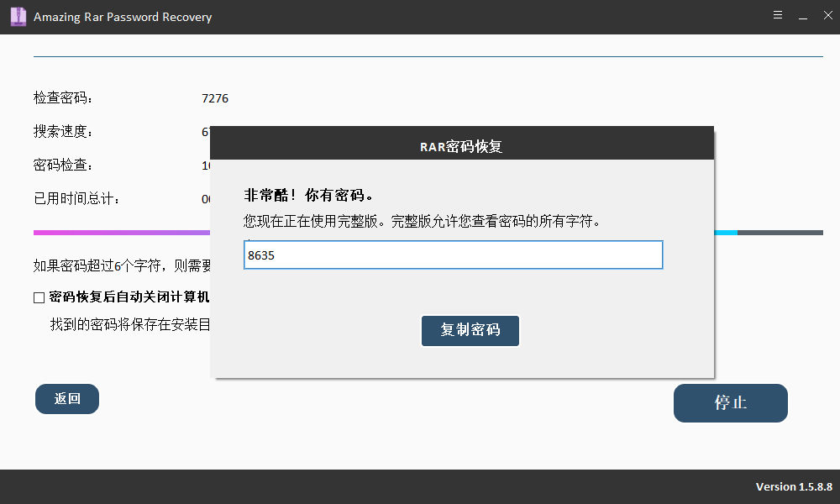The width and height of the screenshot is (840, 504).
Task: Click the Amazing Rar Password Recovery app icon
Action: pyautogui.click(x=18, y=17)
